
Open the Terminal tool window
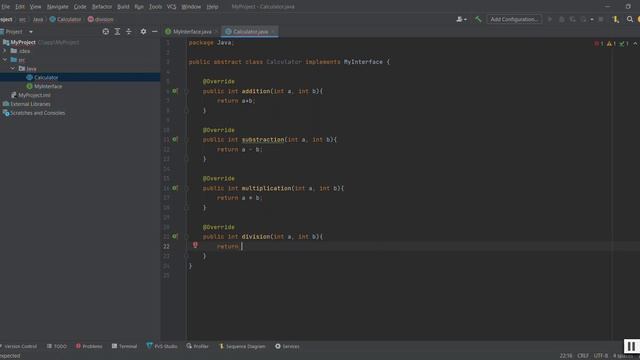click(x=124, y=346)
